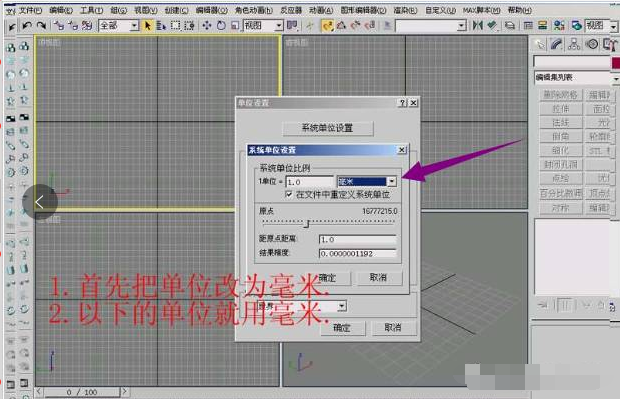Open the Schematic View toolbar icon
Screen dimensions: 620x399
pyautogui.click(x=542, y=26)
